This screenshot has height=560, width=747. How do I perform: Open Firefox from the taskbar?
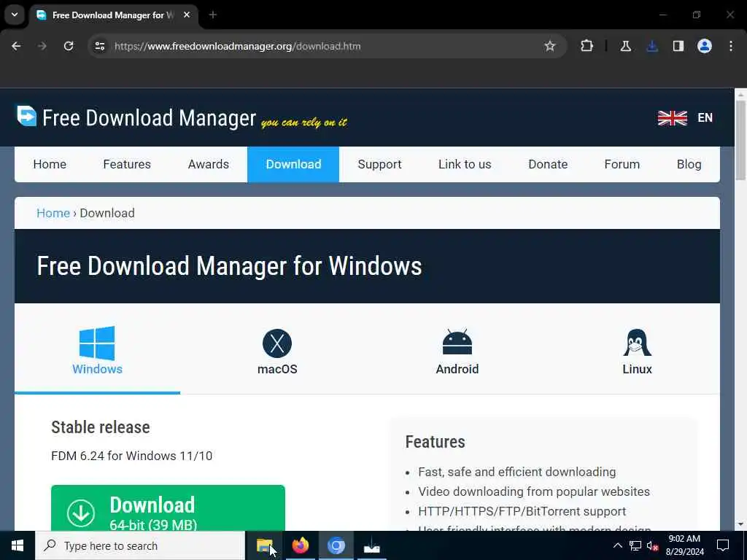300,545
